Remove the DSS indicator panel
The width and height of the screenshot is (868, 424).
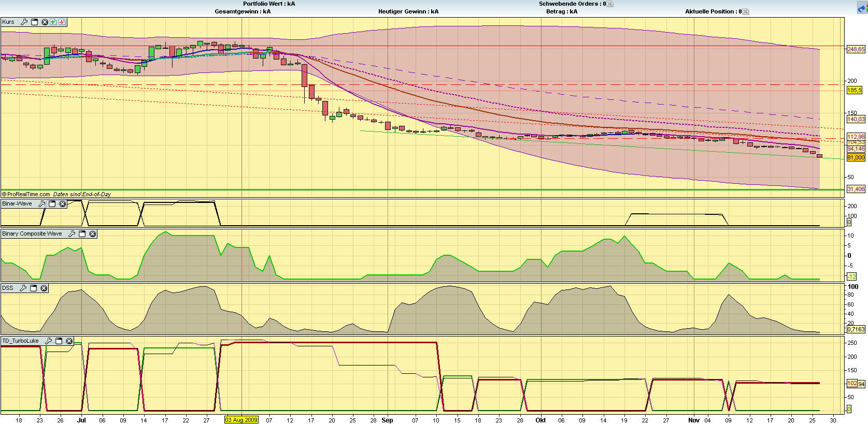(x=44, y=288)
